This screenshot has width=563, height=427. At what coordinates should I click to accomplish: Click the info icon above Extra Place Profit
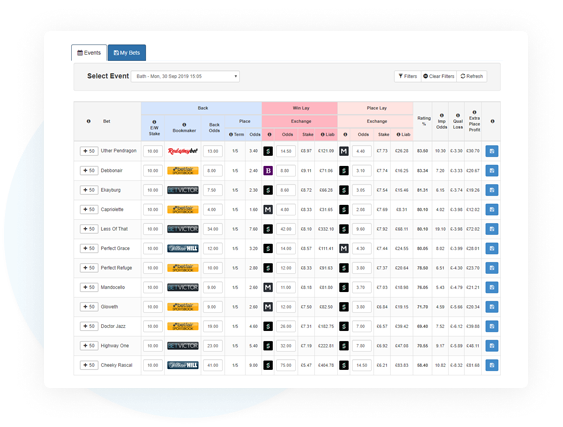click(474, 112)
